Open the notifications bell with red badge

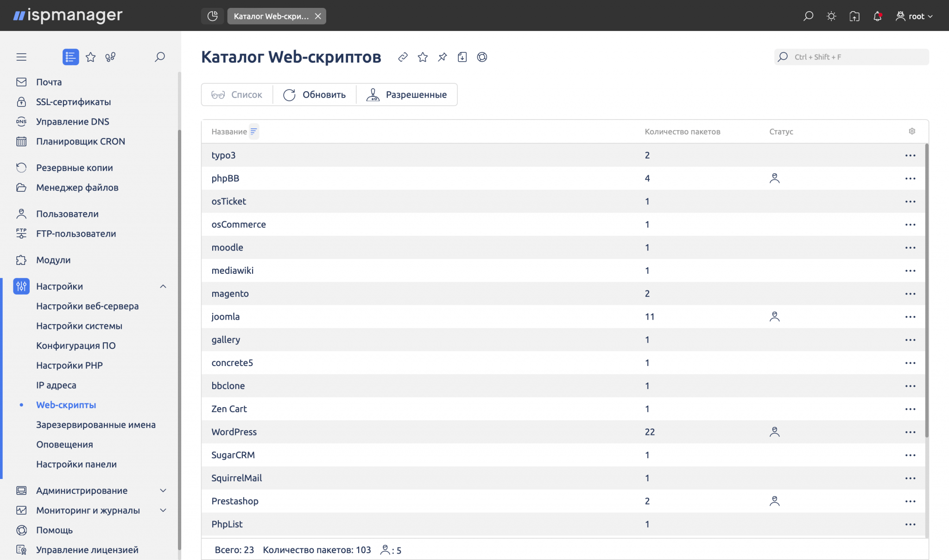[878, 16]
